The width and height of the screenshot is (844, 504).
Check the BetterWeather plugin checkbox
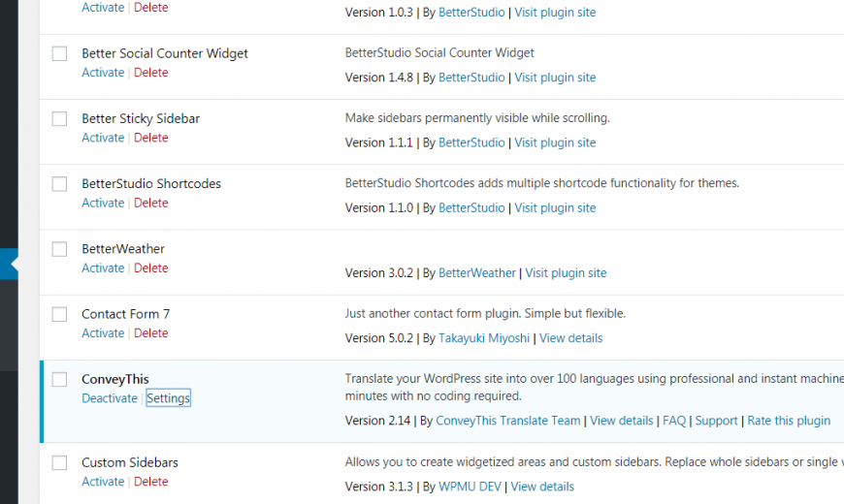pyautogui.click(x=59, y=249)
